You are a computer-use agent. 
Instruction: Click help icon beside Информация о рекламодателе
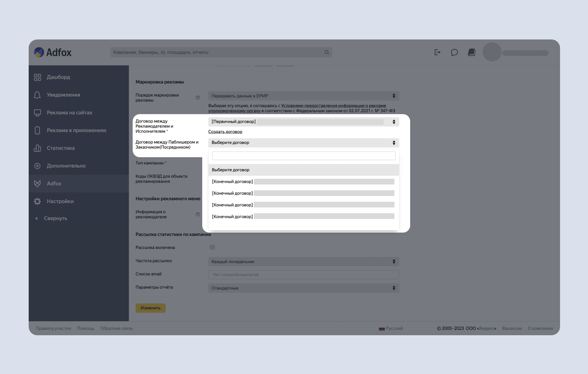[198, 214]
